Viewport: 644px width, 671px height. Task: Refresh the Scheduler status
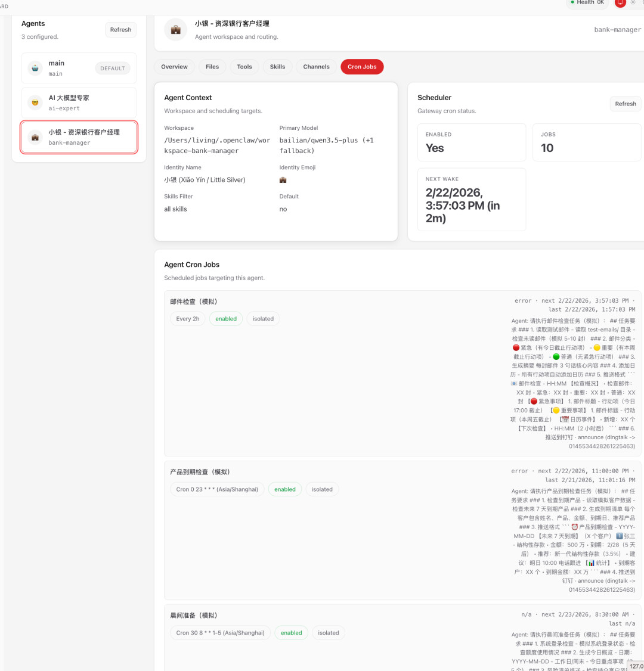(625, 104)
